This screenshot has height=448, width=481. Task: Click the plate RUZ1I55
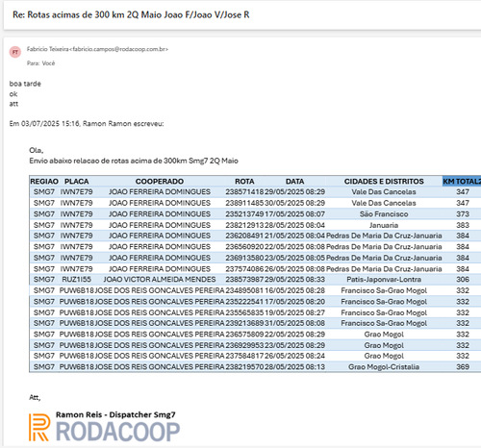coord(76,280)
